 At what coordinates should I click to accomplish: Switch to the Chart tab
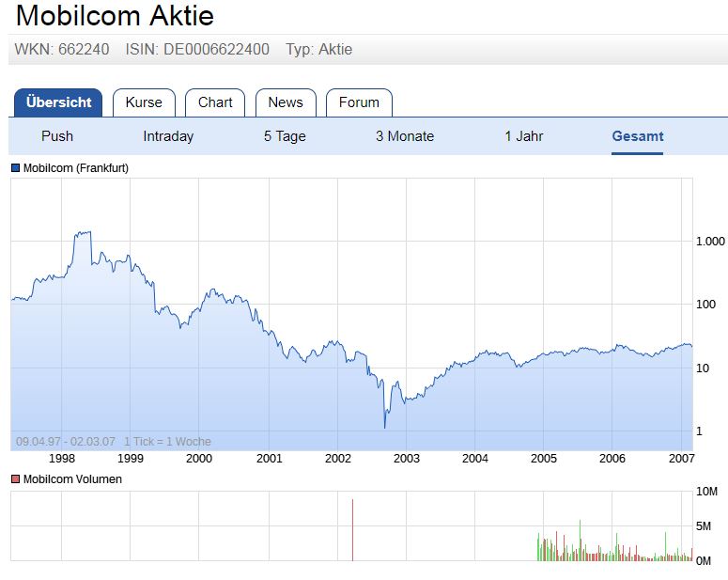215,102
